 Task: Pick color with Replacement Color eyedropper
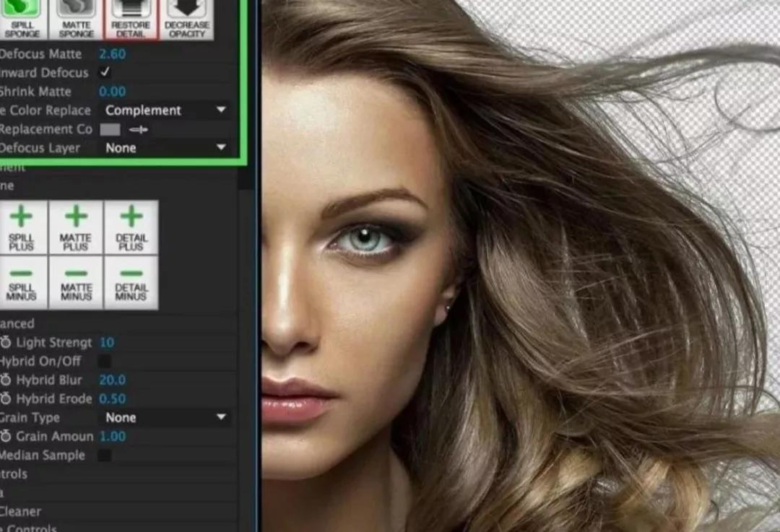(x=138, y=130)
